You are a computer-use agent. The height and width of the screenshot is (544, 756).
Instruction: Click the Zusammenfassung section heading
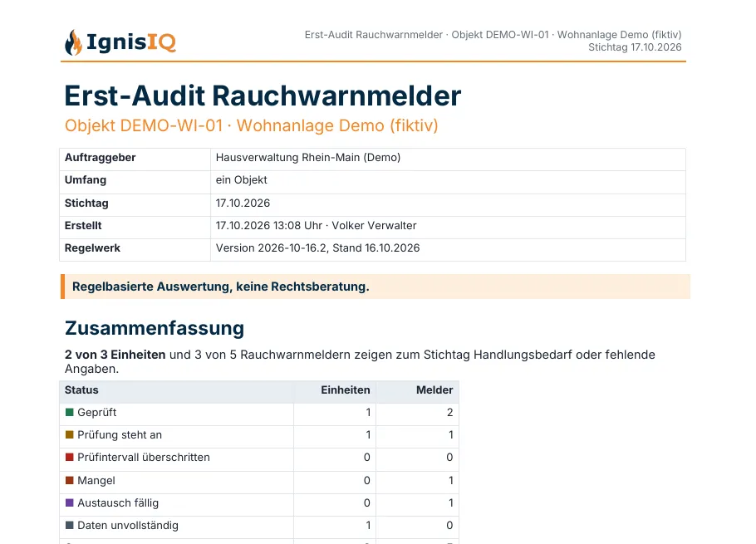(155, 328)
